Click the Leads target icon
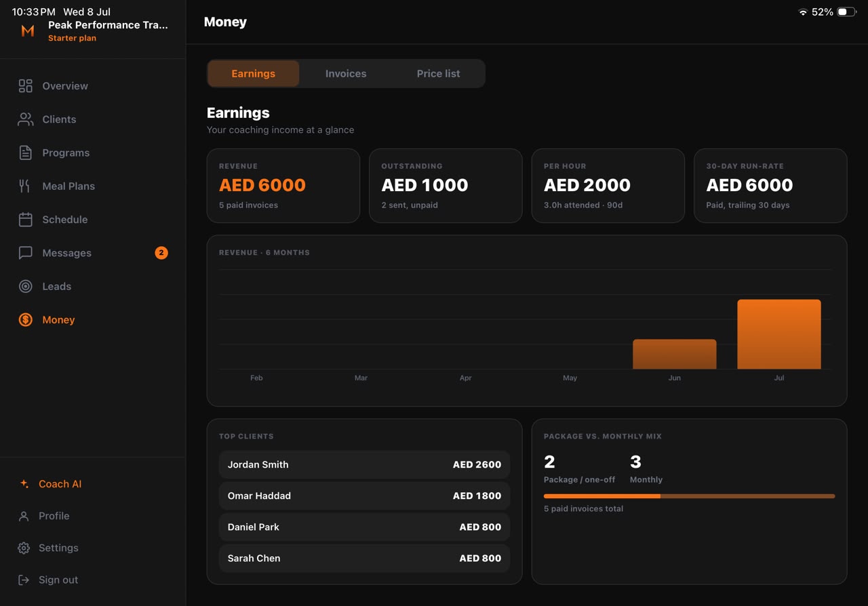Screen dimensions: 868x606 pos(25,286)
